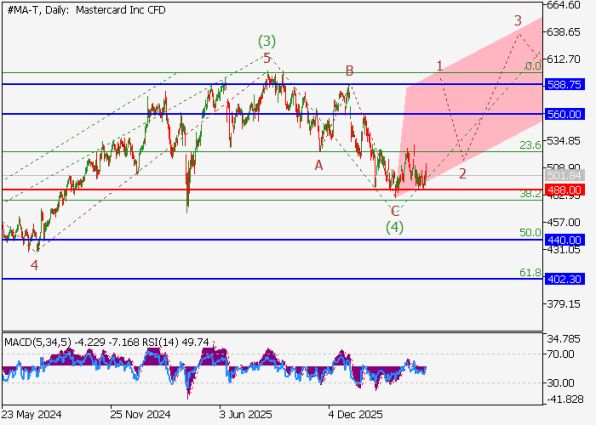Click the MACD(5,34,5) indicator label
This screenshot has height=425, width=596.
38,343
